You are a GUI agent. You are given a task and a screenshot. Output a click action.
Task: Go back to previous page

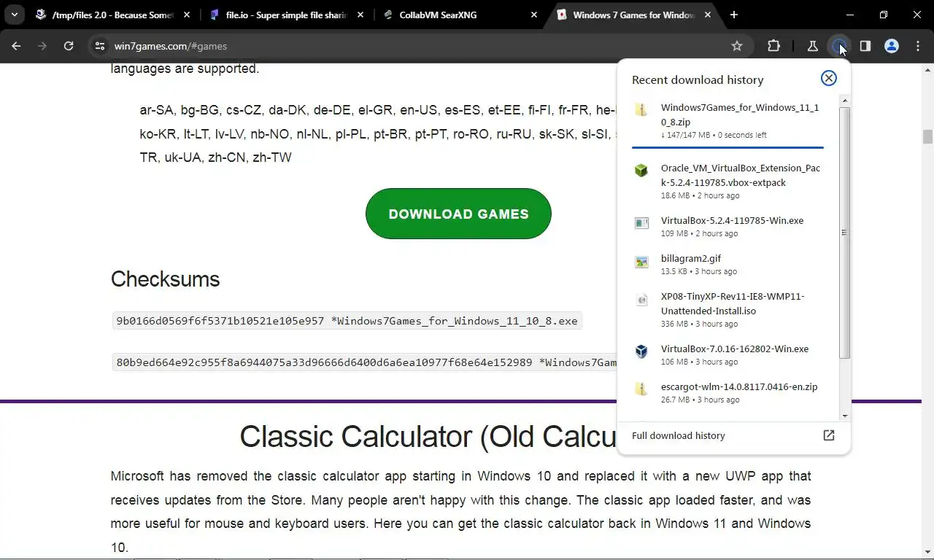(x=16, y=46)
